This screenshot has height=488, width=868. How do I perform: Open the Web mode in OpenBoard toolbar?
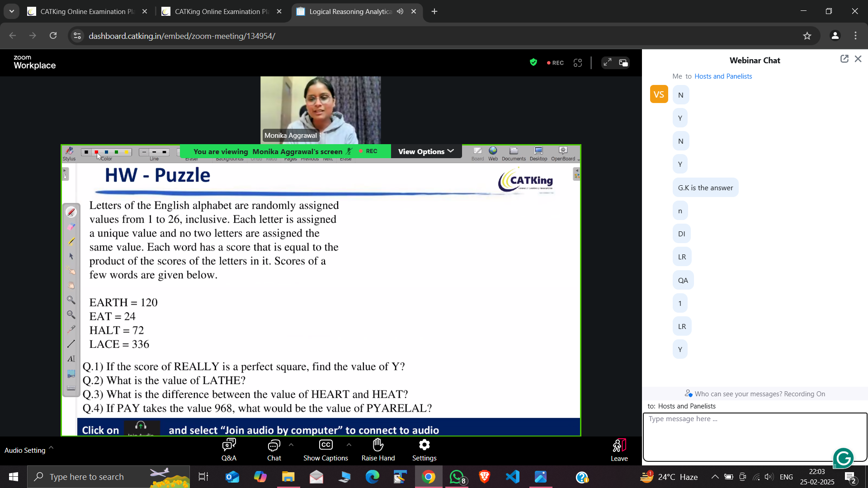click(493, 154)
